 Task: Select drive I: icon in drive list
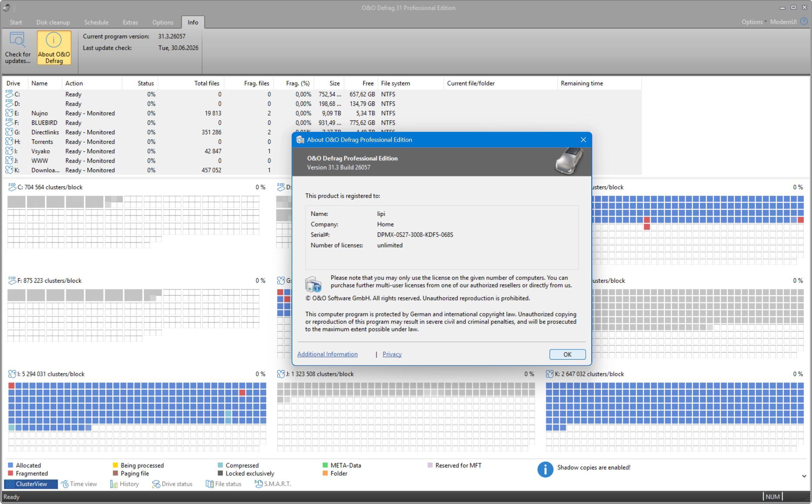click(x=9, y=151)
